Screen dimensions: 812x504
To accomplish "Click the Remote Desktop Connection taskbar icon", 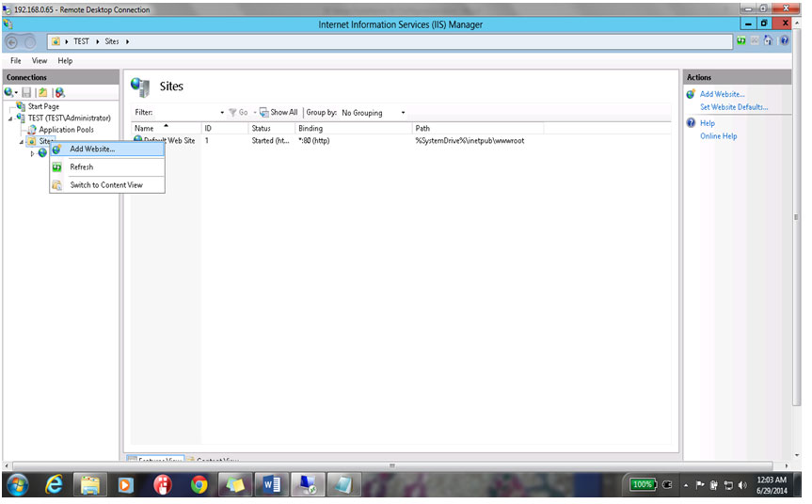I will [307, 485].
